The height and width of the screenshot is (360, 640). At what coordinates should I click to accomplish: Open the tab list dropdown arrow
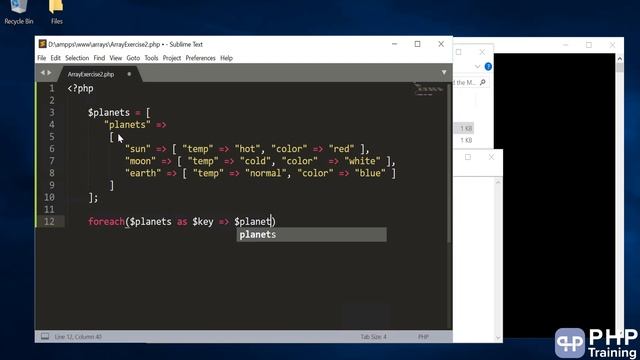[x=444, y=73]
